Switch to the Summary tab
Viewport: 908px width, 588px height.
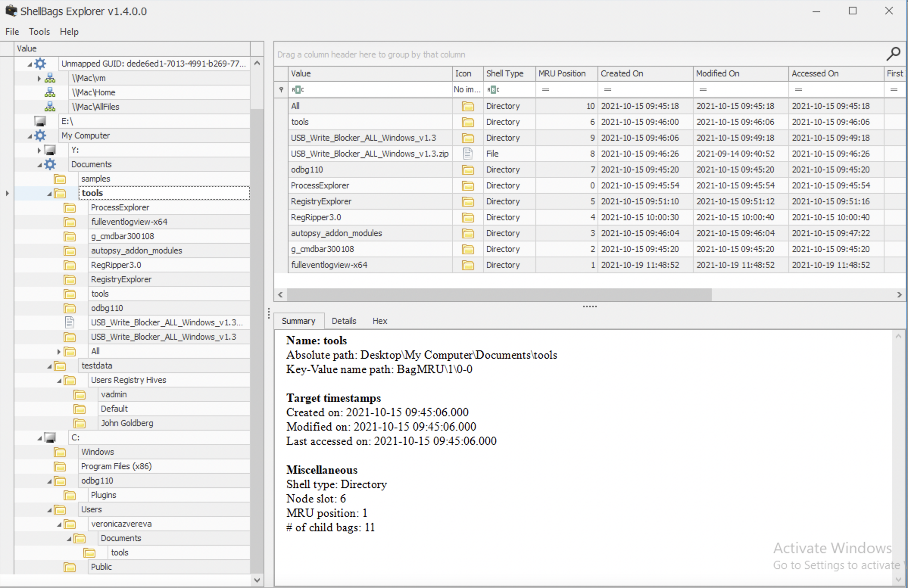point(299,321)
